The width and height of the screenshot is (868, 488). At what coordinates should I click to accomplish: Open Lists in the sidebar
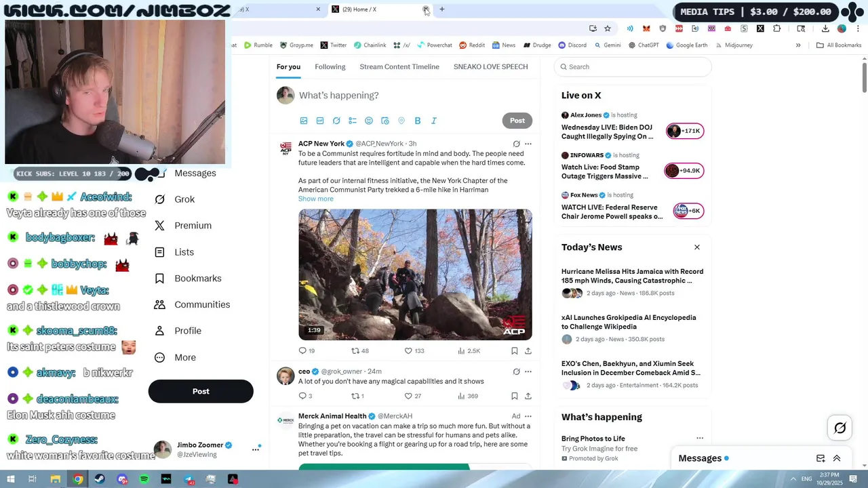pyautogui.click(x=174, y=251)
